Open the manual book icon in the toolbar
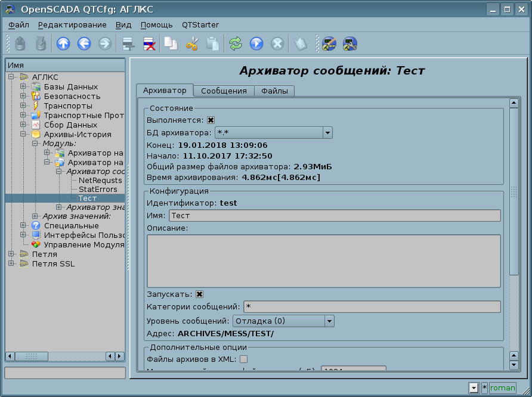The image size is (532, 397). (300, 44)
